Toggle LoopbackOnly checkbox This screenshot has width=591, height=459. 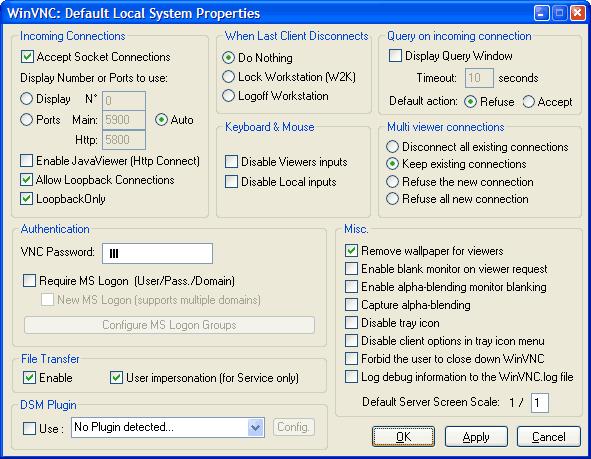coord(26,199)
